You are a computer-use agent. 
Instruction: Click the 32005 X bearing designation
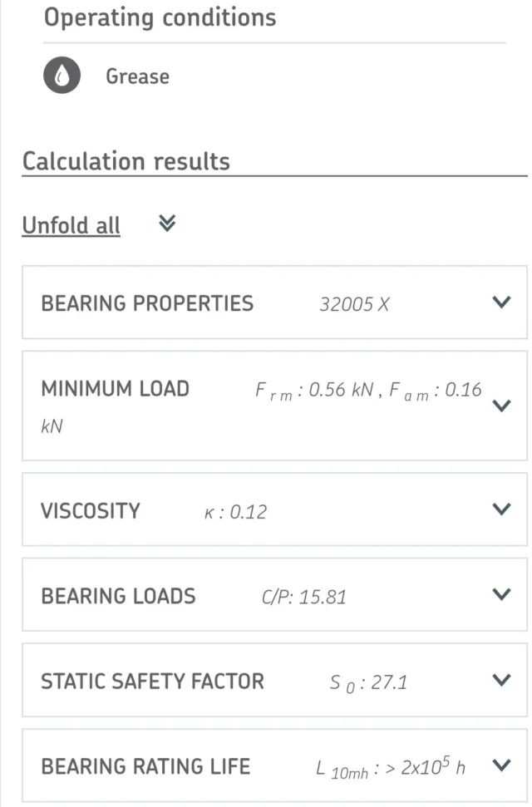click(x=354, y=304)
